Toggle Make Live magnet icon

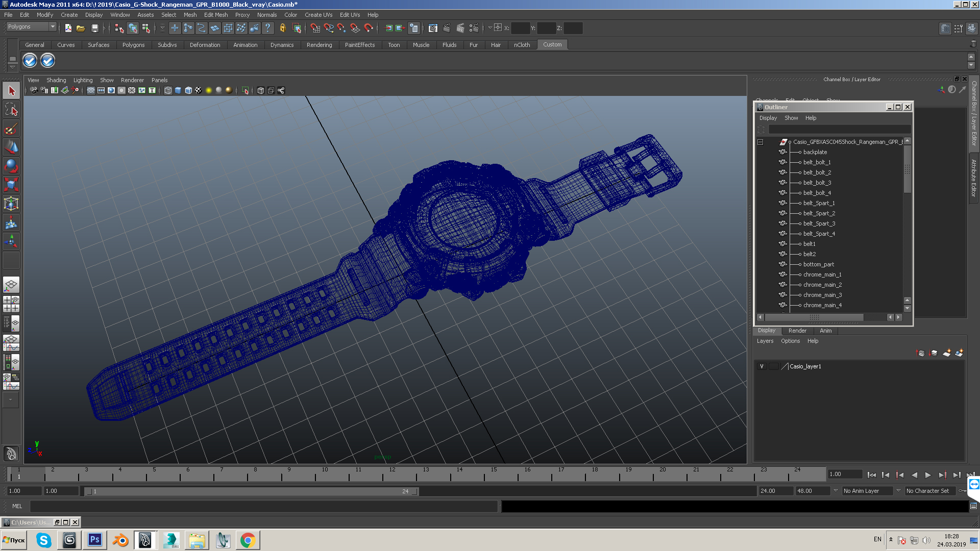click(369, 28)
